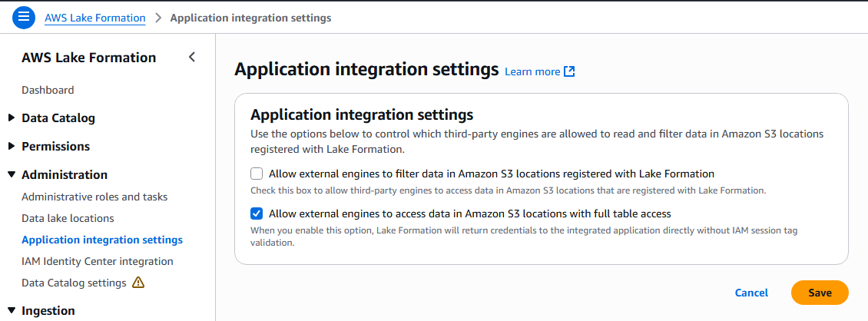Collapse the Ingestion section
Viewport: 868px width, 321px height.
11,311
